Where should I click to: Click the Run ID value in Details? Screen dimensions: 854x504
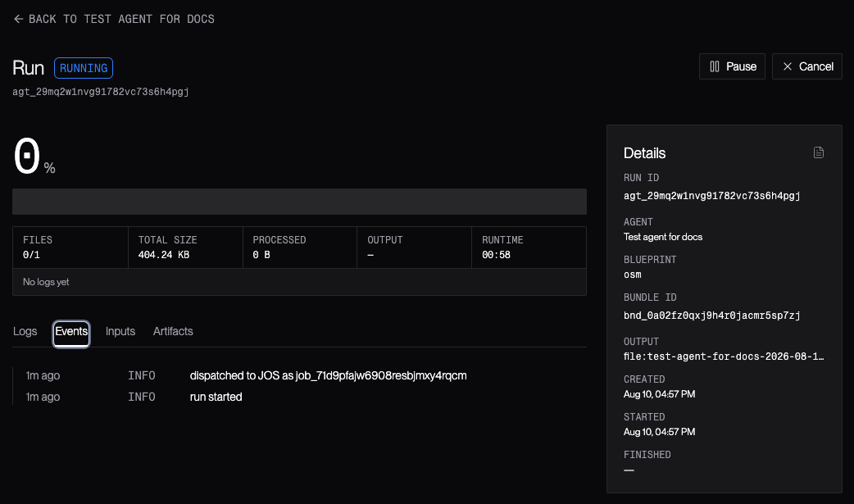712,196
